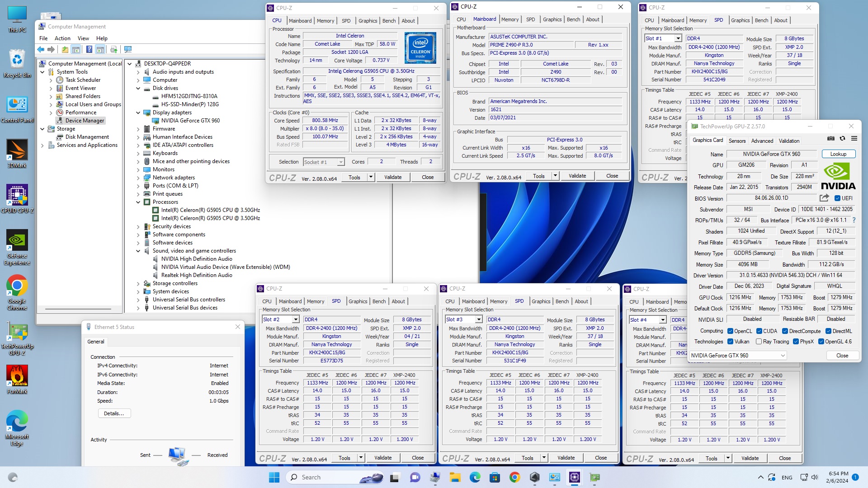Select HS-SSD-Minder(P) 128G disk drive entry
Image resolution: width=868 pixels, height=488 pixels.
(x=190, y=104)
